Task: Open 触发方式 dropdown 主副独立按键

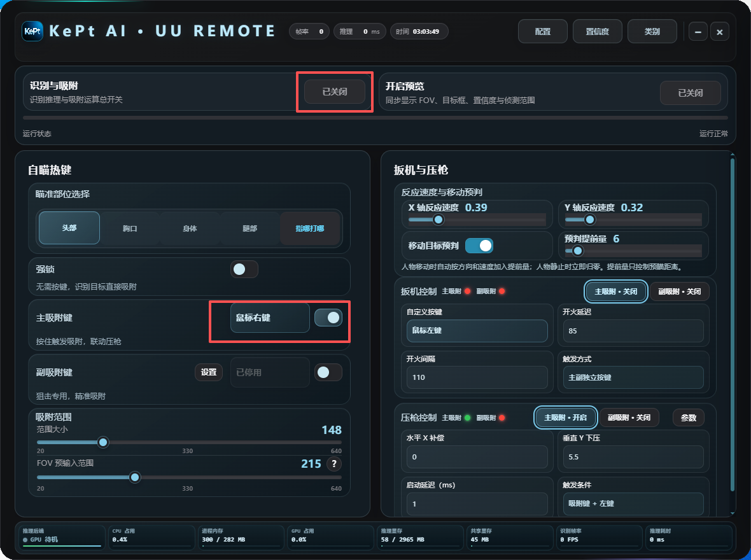Action: pyautogui.click(x=633, y=377)
